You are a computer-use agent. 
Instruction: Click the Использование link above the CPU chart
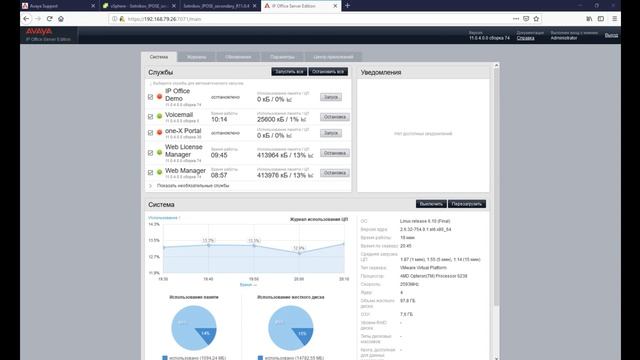point(163,218)
